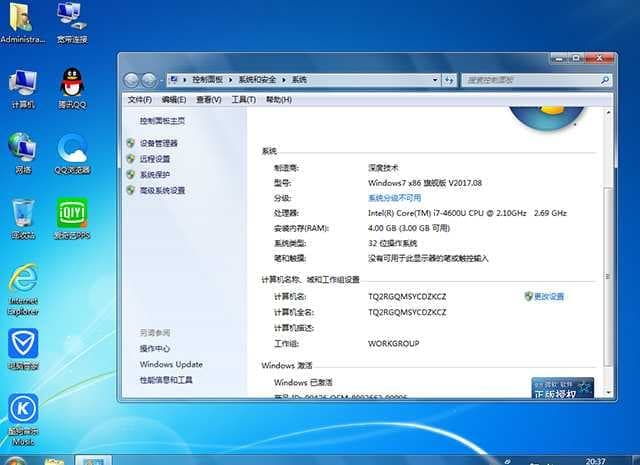640x465 pixels.
Task: Launch Internet Explorer from the desktop
Action: pyautogui.click(x=23, y=290)
